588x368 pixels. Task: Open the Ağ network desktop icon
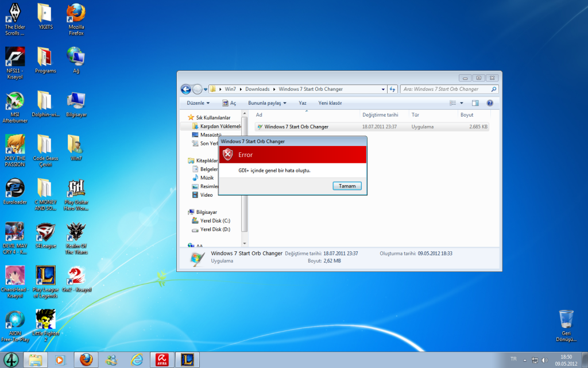pyautogui.click(x=76, y=60)
